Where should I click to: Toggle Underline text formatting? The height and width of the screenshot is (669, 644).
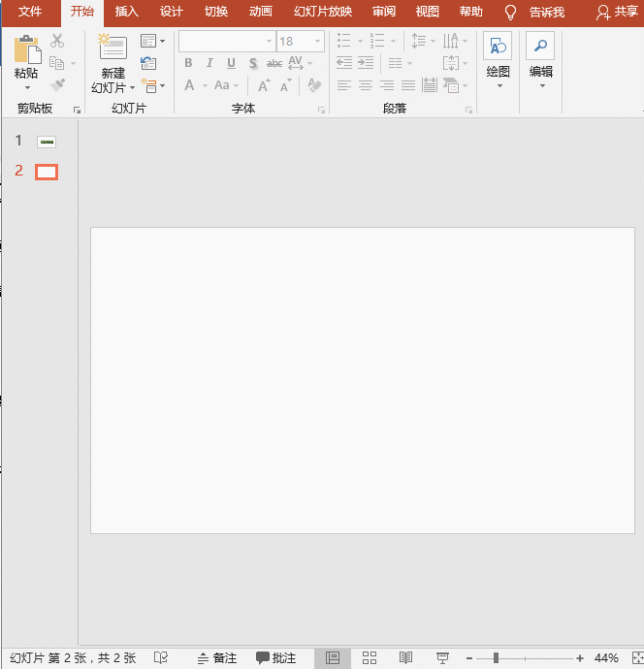[231, 64]
